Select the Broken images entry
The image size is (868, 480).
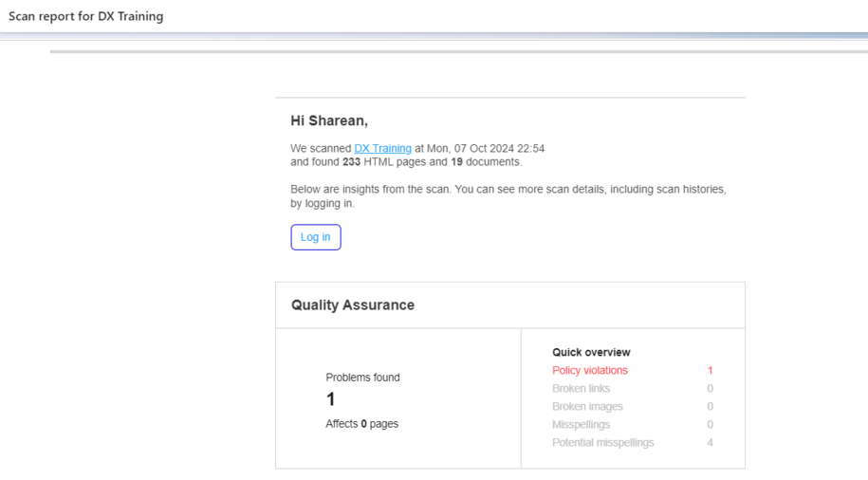(x=587, y=406)
